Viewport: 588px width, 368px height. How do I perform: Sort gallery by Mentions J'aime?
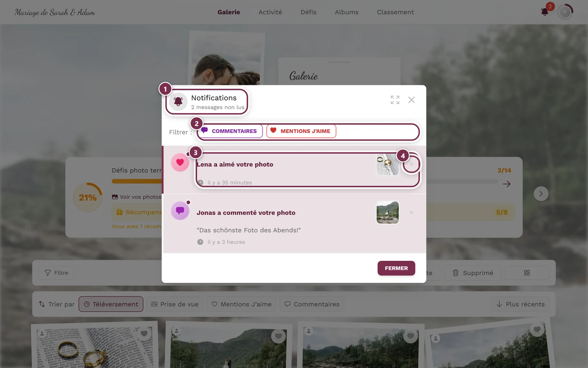(242, 304)
